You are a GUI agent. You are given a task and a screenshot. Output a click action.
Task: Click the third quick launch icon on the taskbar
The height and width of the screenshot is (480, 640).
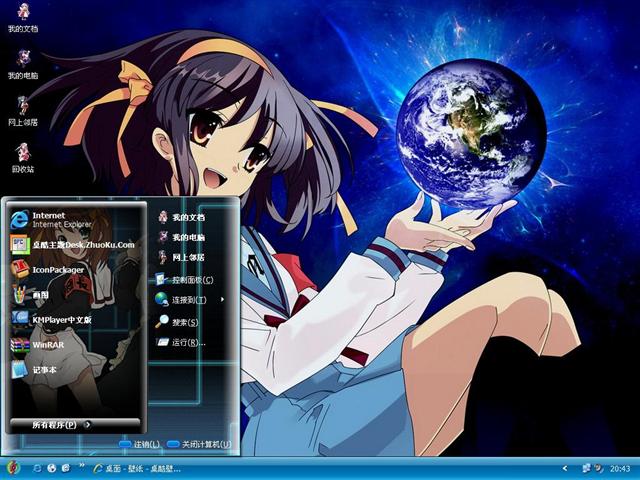pyautogui.click(x=65, y=468)
